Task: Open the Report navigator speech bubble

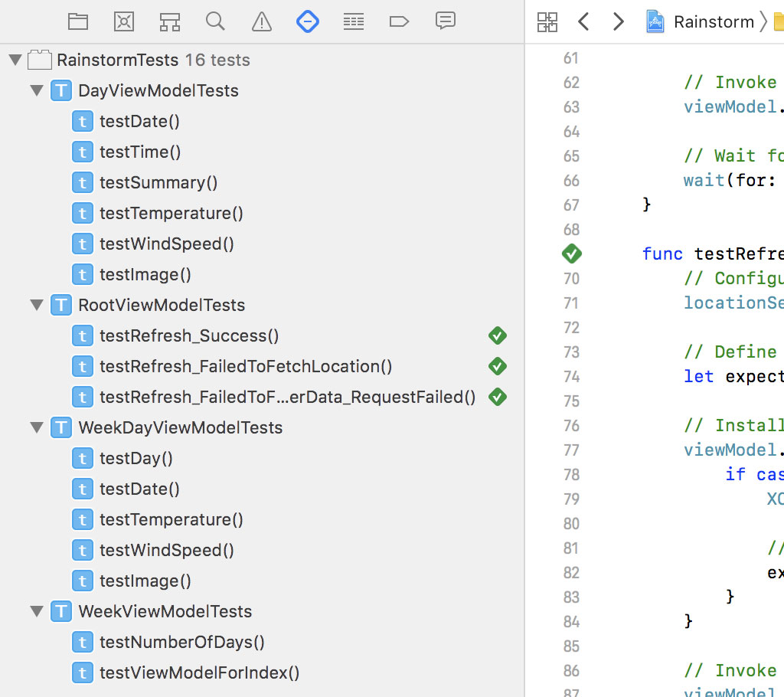Action: pos(446,21)
